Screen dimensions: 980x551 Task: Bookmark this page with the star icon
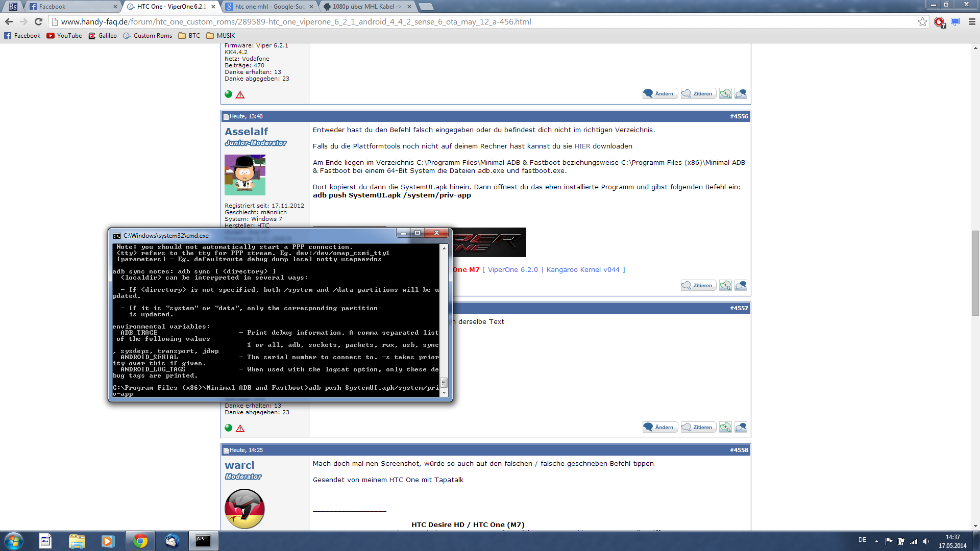point(922,21)
